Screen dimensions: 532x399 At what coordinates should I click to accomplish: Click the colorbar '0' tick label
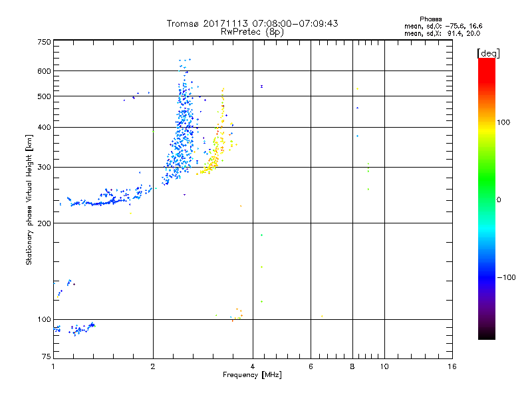click(x=499, y=199)
